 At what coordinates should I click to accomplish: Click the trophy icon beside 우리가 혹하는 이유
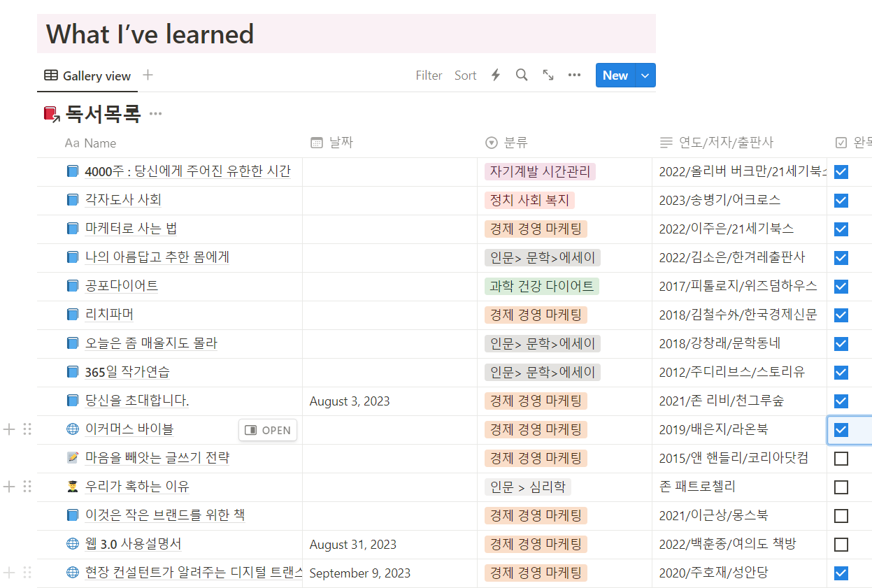pyautogui.click(x=73, y=487)
